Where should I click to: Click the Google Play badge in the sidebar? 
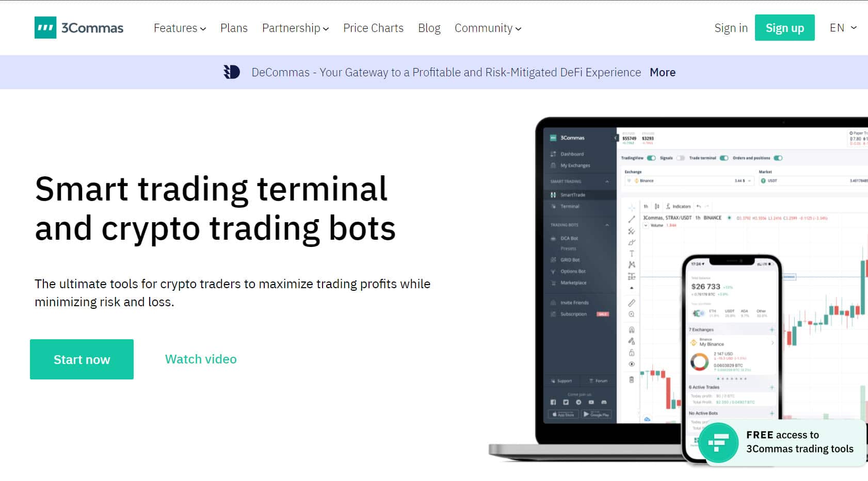[x=597, y=414]
